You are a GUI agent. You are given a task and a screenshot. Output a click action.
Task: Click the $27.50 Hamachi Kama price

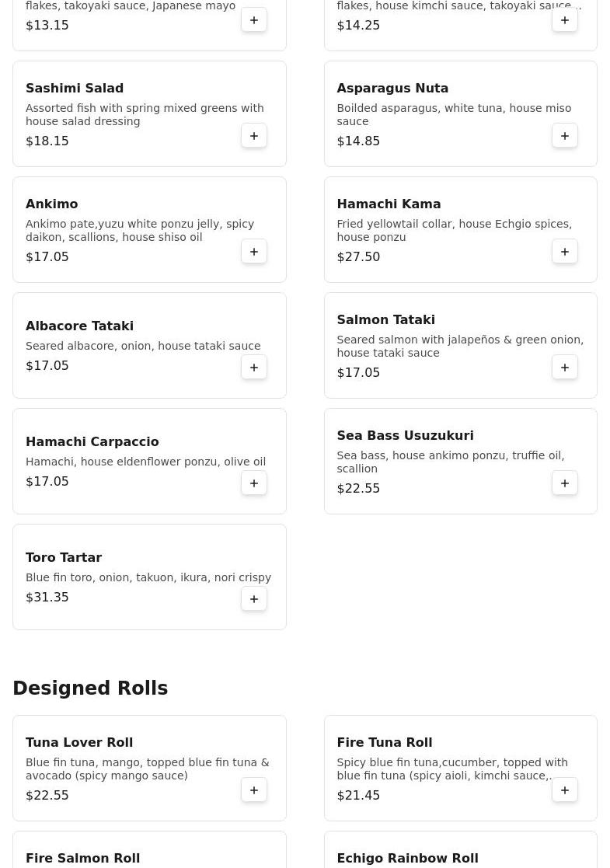pos(358,256)
